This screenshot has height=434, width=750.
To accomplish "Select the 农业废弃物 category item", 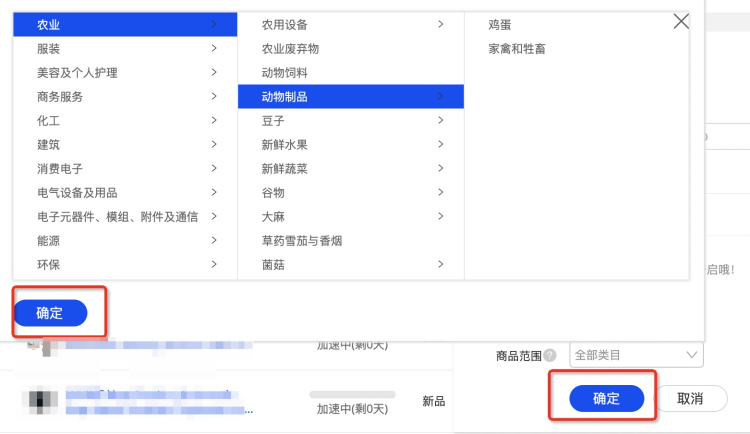I will [290, 48].
